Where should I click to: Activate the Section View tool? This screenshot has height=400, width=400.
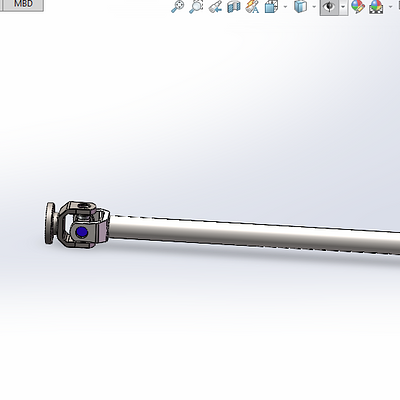click(234, 7)
